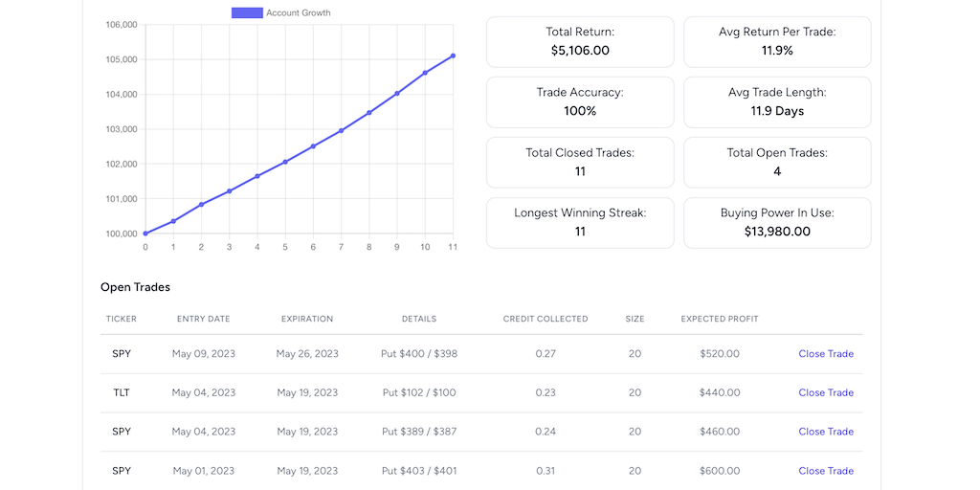Viewport: 980px width, 490px height.
Task: Click the Trade Accuracy stat card
Action: pos(579,102)
